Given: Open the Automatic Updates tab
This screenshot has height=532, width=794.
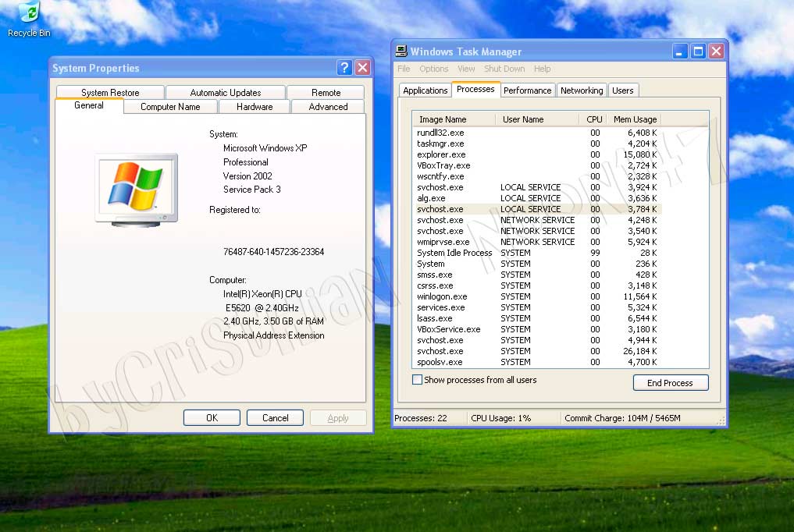Looking at the screenshot, I should click(x=226, y=93).
